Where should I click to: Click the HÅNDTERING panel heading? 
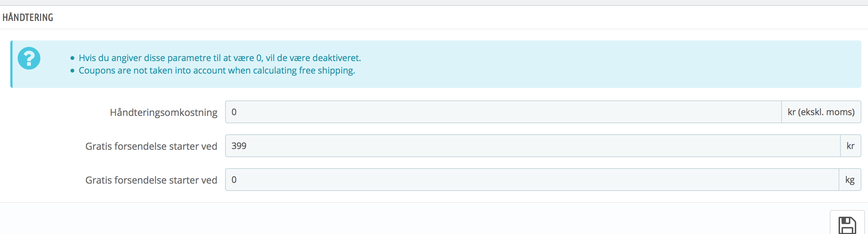[28, 17]
